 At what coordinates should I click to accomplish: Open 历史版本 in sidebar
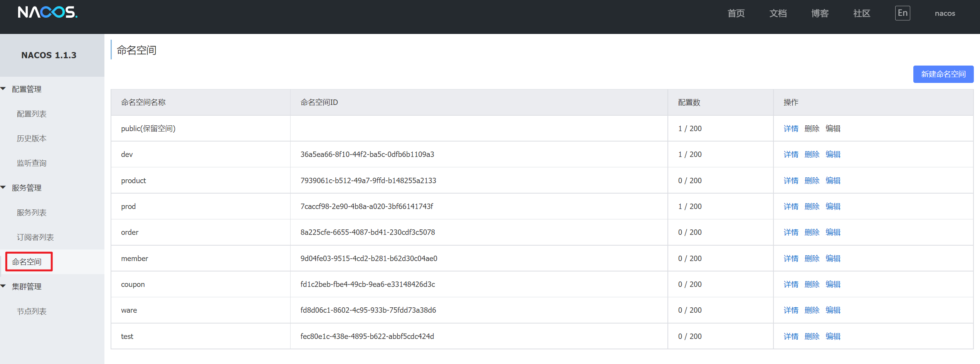[x=32, y=138]
